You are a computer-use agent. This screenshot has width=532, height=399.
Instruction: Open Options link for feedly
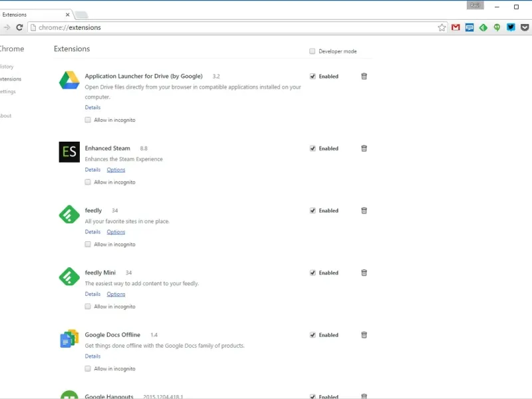coord(116,231)
